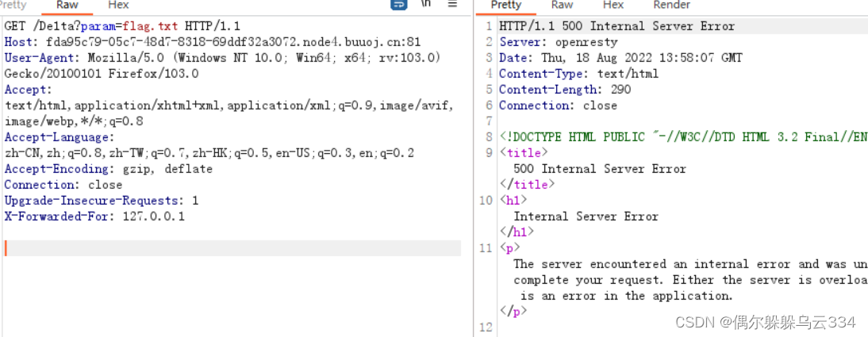Image resolution: width=868 pixels, height=337 pixels.
Task: Select the response Raw tab
Action: pyautogui.click(x=562, y=5)
